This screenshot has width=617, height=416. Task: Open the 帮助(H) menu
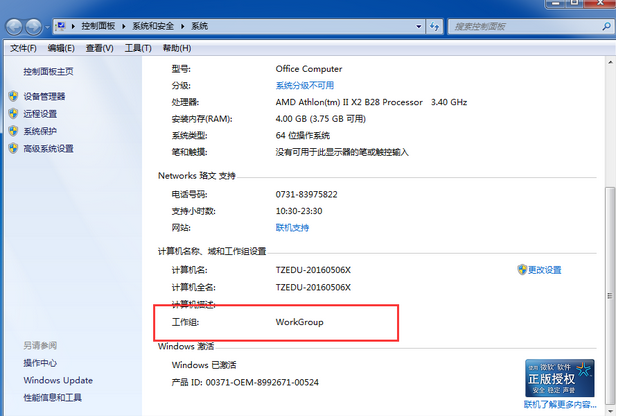[177, 48]
